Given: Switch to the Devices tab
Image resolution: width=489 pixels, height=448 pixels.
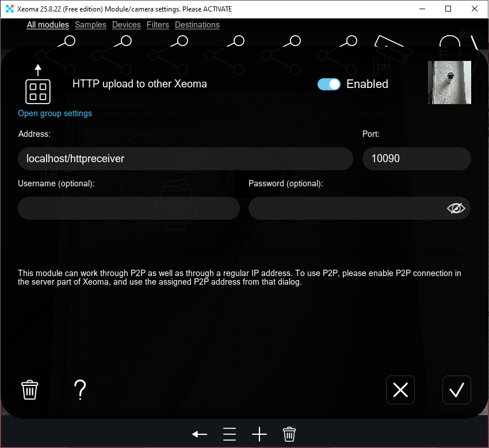Looking at the screenshot, I should (x=126, y=25).
